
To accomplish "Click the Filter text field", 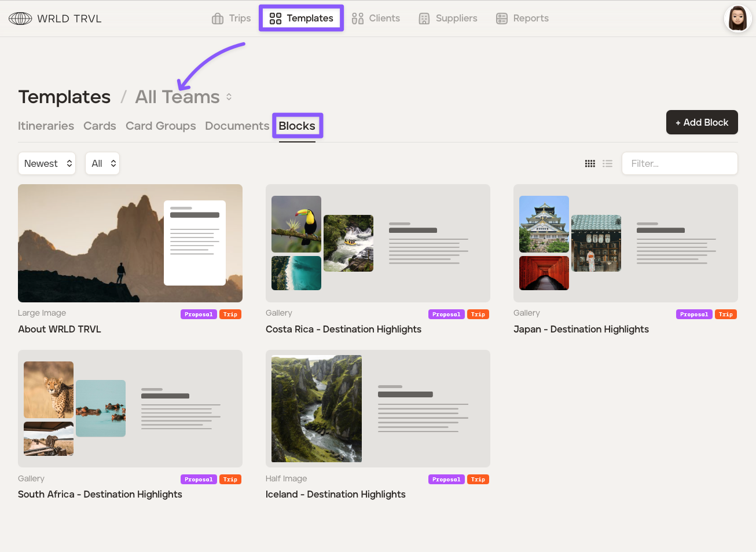I will (680, 164).
